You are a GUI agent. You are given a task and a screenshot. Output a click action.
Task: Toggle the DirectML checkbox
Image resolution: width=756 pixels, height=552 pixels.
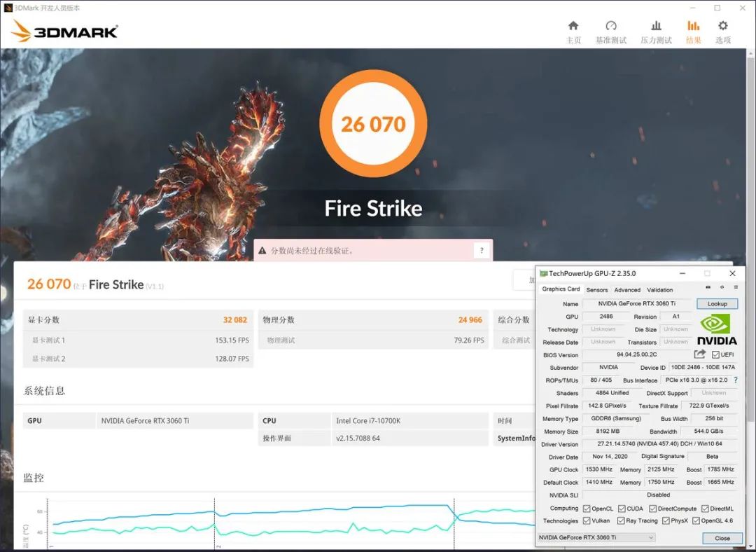[x=705, y=509]
